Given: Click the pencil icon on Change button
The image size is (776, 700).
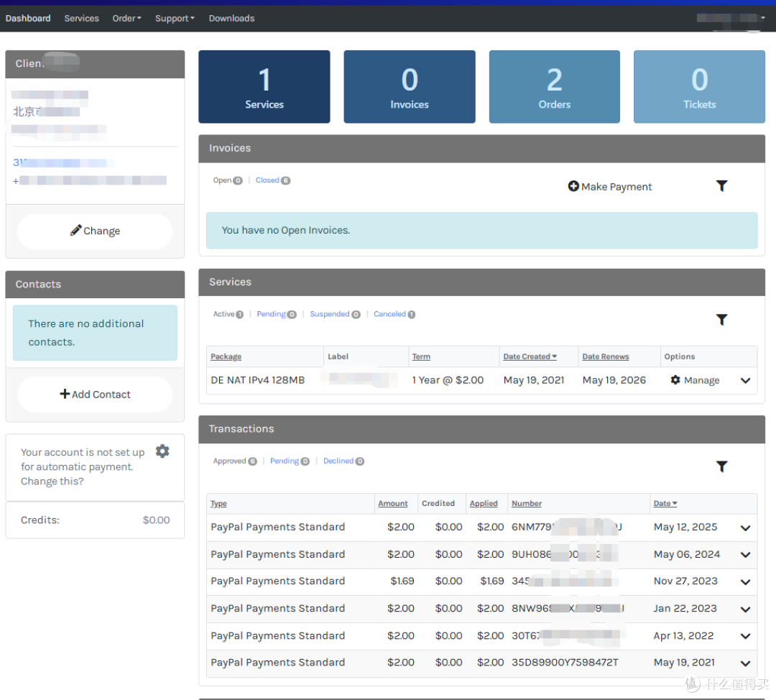Looking at the screenshot, I should pos(75,230).
